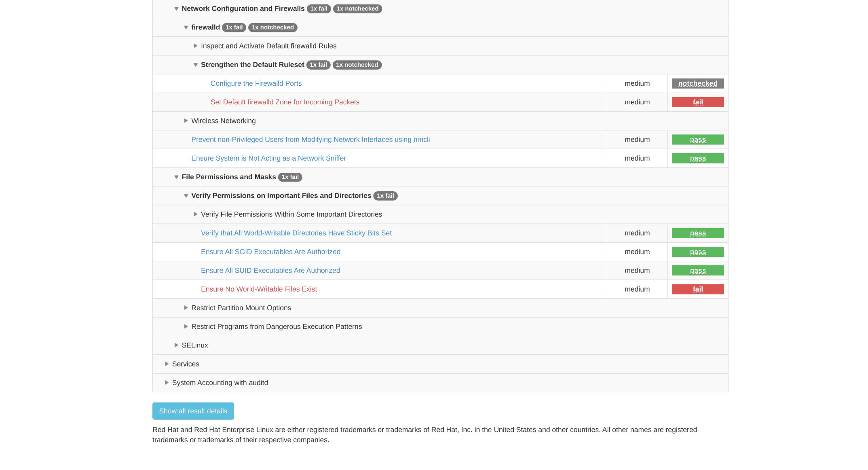Screen dimensions: 868x470
Task: Collapse File Permissions and Masks section
Action: tap(176, 177)
